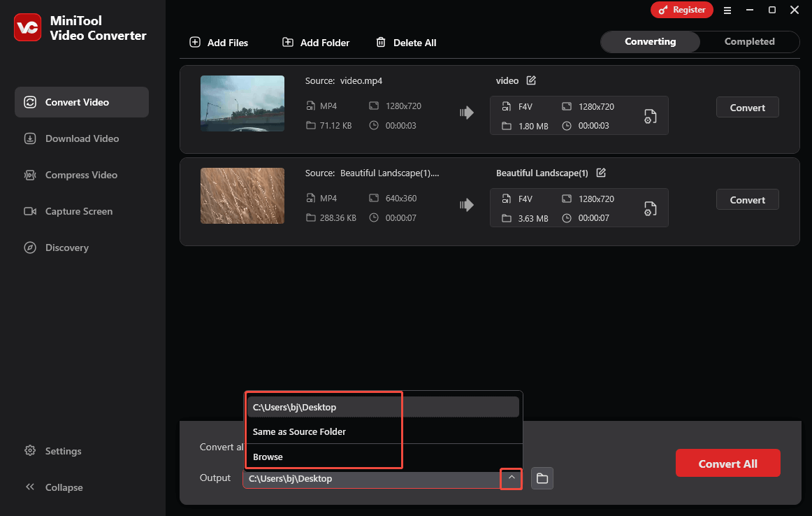
Task: Open output folder icon
Action: point(542,478)
